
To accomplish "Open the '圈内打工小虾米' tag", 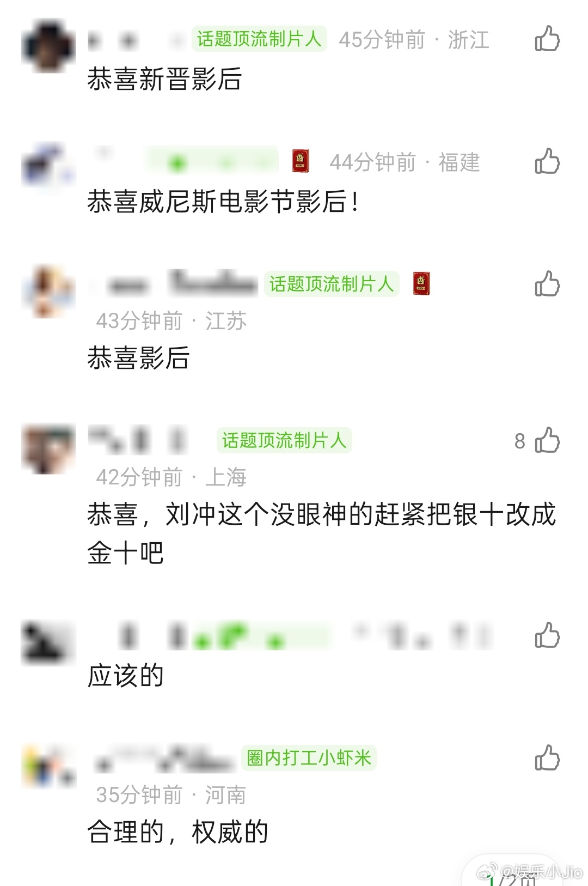I will 309,758.
